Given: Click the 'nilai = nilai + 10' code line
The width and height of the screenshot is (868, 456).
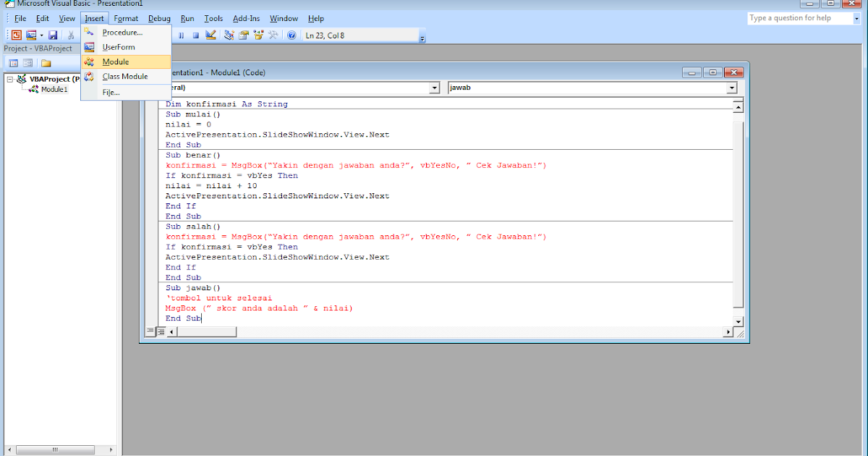Looking at the screenshot, I should pyautogui.click(x=211, y=186).
